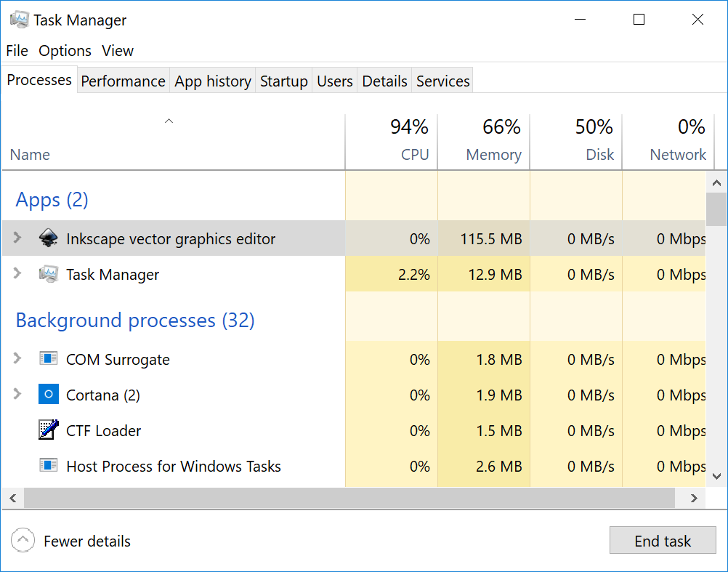728x572 pixels.
Task: Click the horizontal scrollbar left arrow
Action: pyautogui.click(x=13, y=498)
